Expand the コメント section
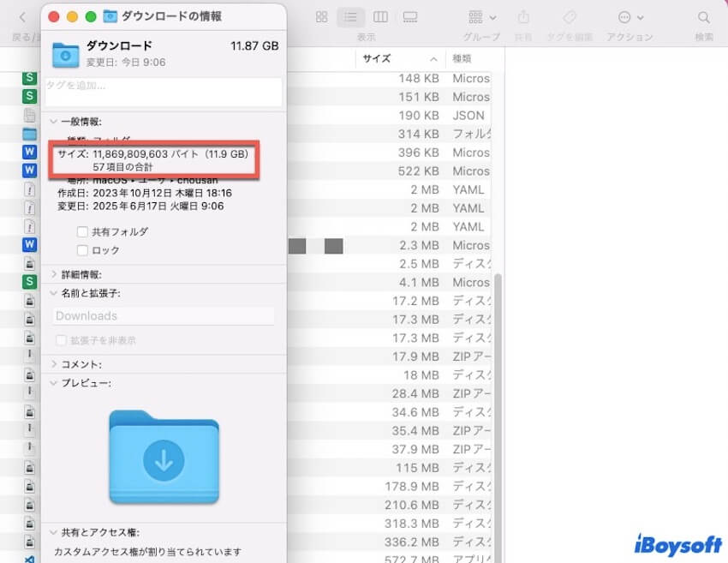 tap(55, 364)
